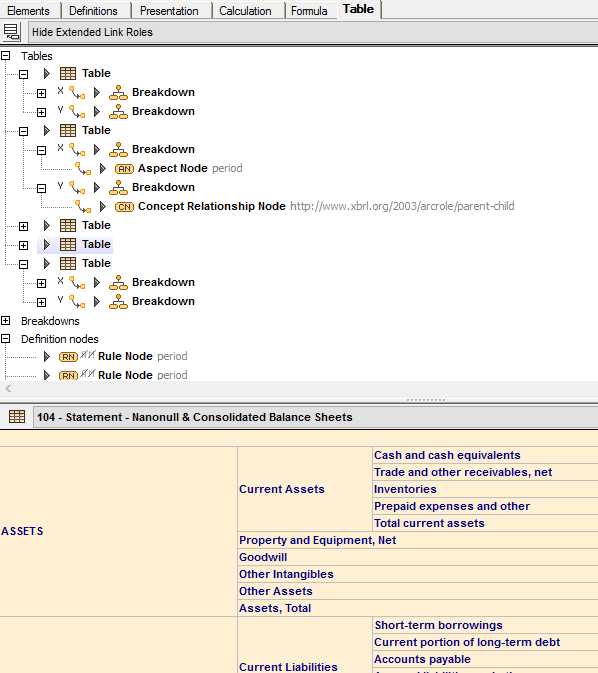Viewport: 598px width, 673px height.
Task: Click the Short-term borrowings cell
Action: click(486, 625)
